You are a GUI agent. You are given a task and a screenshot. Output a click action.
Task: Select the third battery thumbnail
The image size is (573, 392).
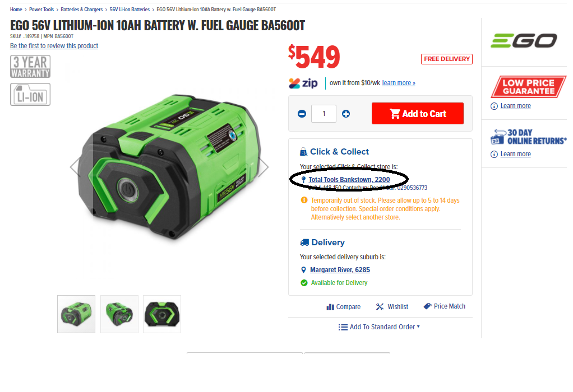click(162, 314)
